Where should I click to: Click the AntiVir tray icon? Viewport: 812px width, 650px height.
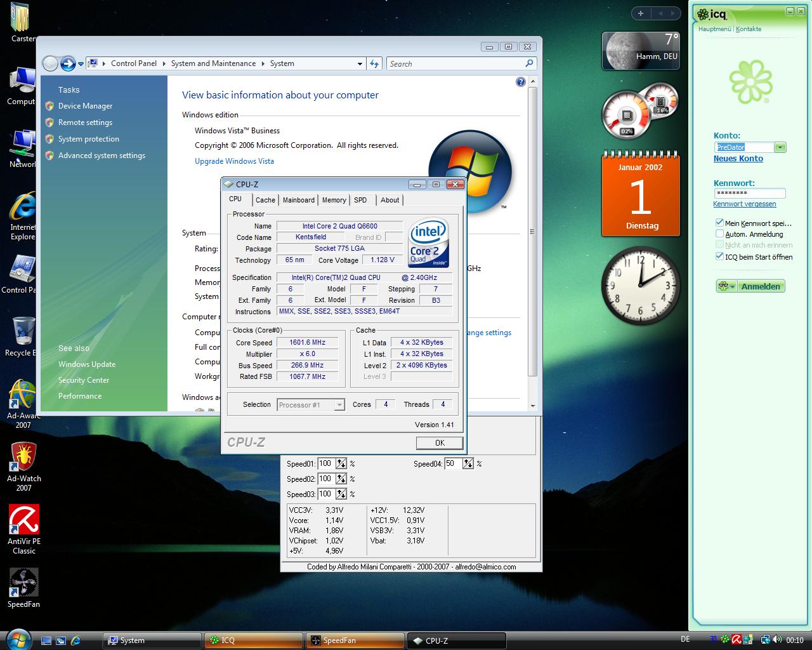tap(737, 639)
